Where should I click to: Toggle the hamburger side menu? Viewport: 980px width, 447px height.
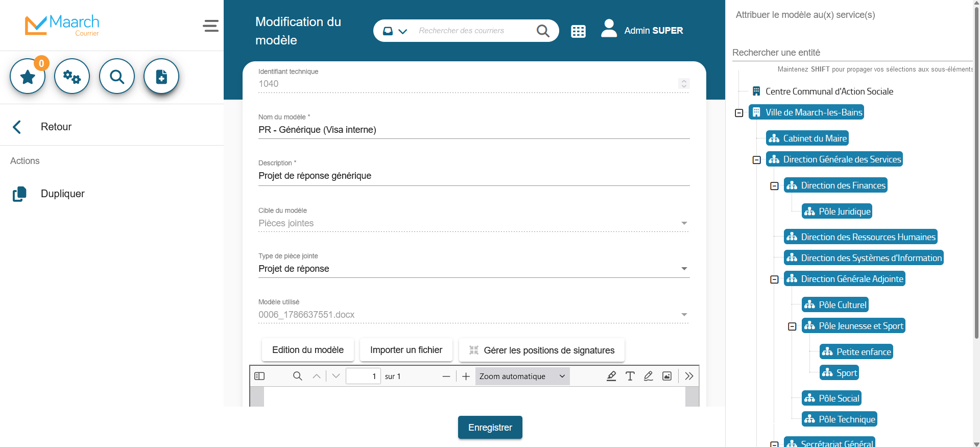[x=210, y=26]
